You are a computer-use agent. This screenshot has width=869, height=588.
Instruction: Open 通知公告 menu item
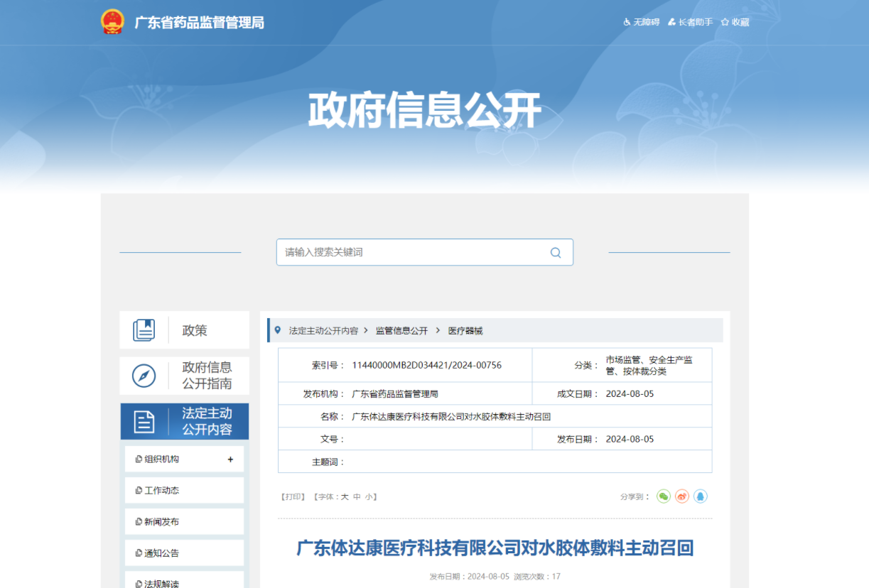point(184,553)
